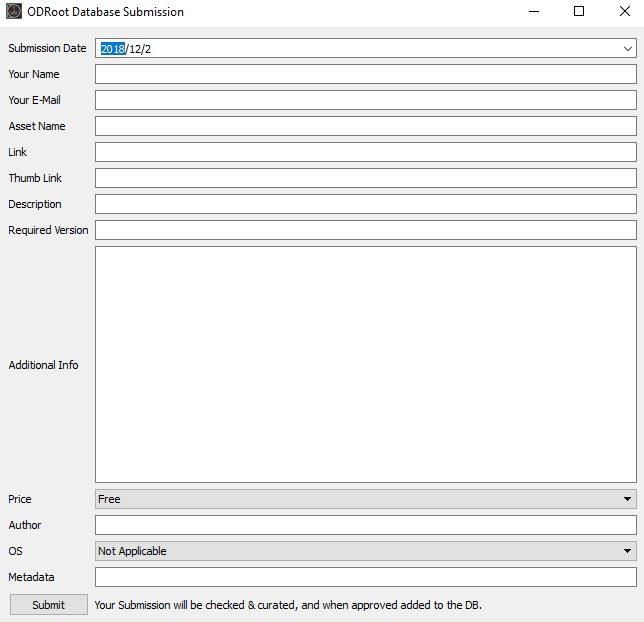Click into the Your Name field
Viewport: 644px width, 622px height.
pos(365,74)
